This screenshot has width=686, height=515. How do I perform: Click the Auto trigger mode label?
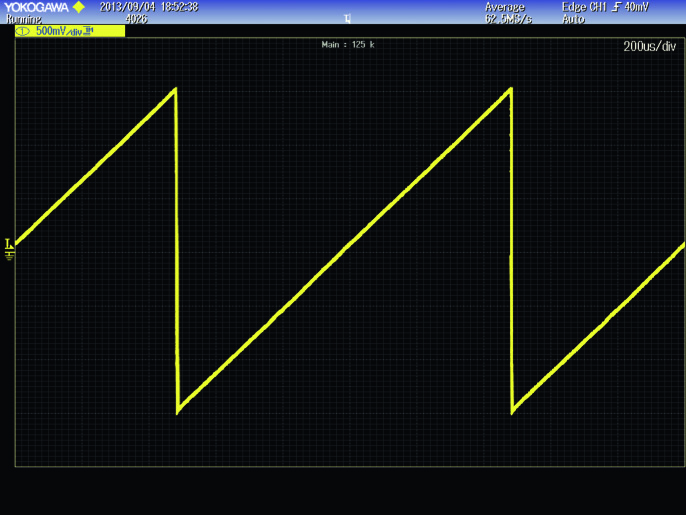click(573, 19)
